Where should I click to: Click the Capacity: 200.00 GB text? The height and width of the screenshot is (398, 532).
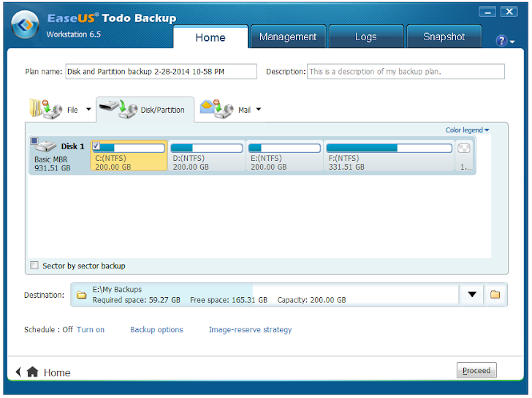(x=312, y=300)
